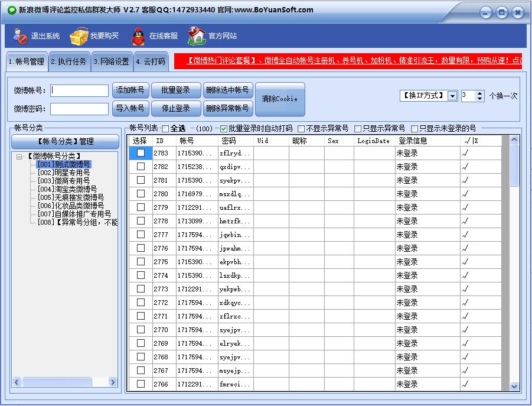Click the 删除异常帐号 button
The image size is (532, 406).
tap(228, 108)
